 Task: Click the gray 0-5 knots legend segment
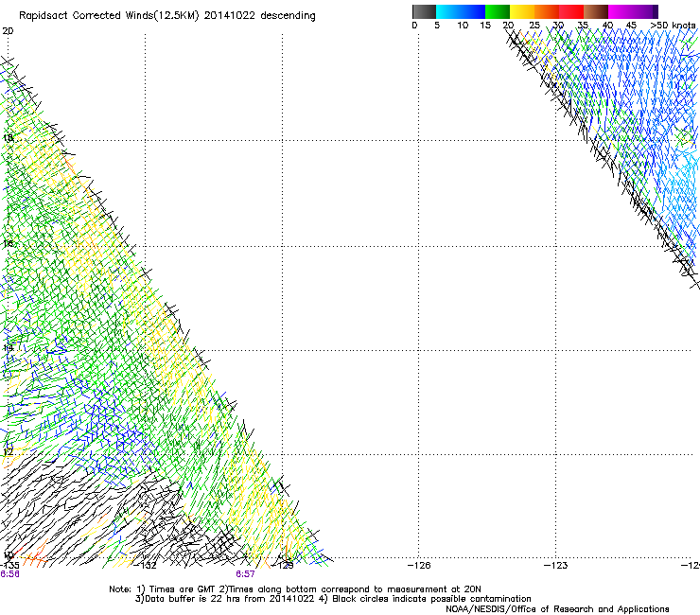[425, 11]
